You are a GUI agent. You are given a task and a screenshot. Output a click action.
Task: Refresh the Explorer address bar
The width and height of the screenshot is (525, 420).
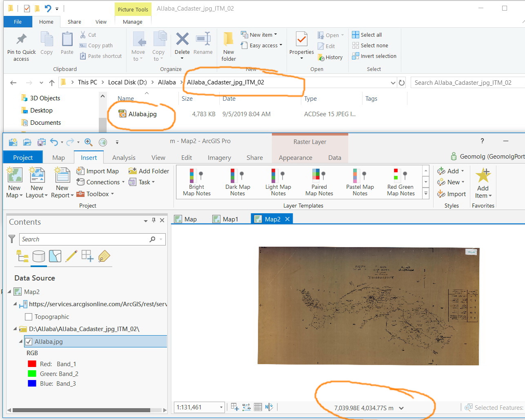click(x=402, y=83)
